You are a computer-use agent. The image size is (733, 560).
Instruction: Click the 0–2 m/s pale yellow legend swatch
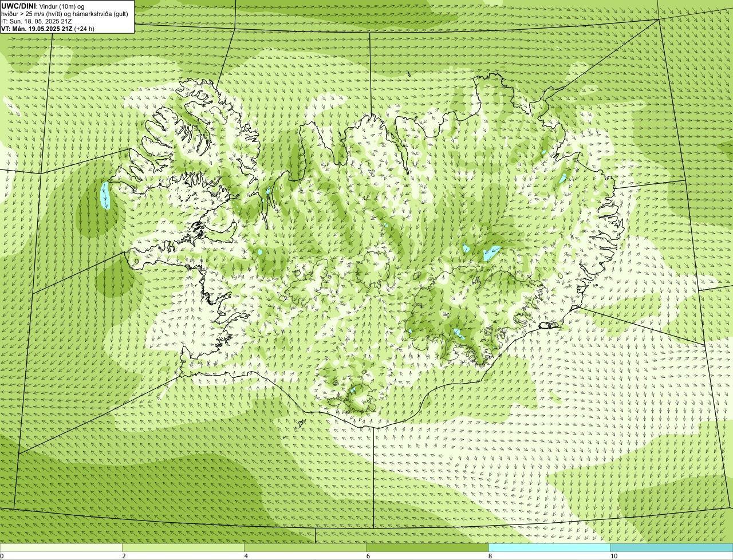[x=61, y=548]
